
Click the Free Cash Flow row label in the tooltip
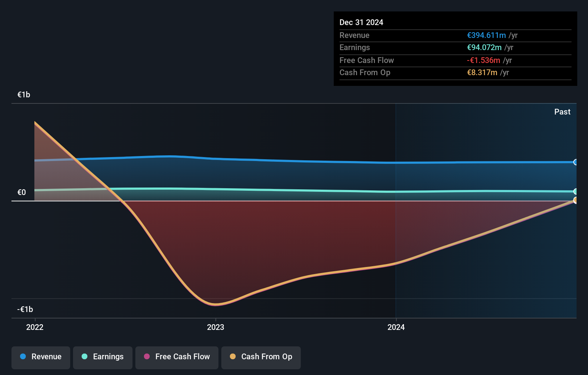coord(367,60)
